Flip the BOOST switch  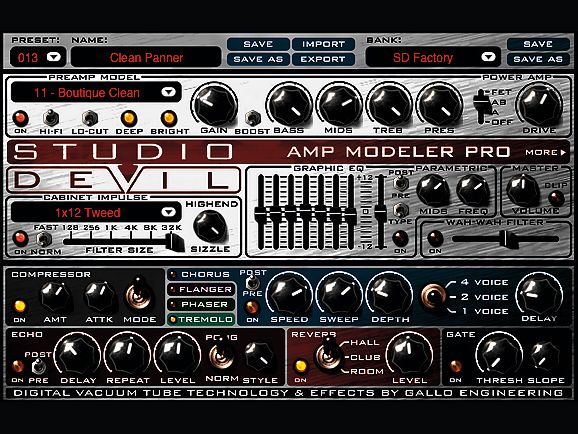[253, 118]
